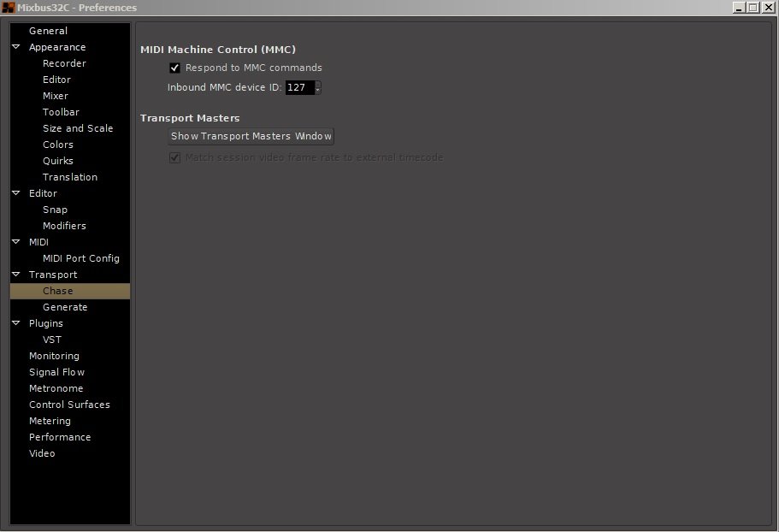Select the Translation settings
Image resolution: width=779 pixels, height=532 pixels.
70,177
